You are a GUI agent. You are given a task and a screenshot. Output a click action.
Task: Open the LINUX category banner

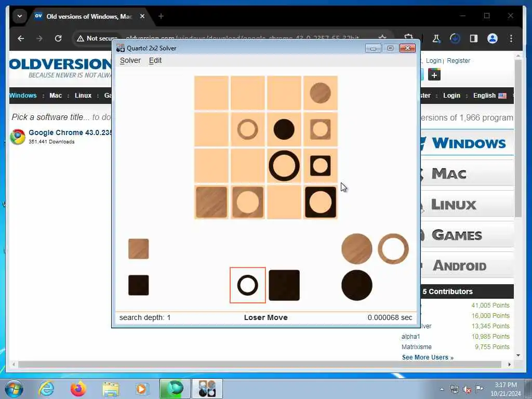click(467, 205)
